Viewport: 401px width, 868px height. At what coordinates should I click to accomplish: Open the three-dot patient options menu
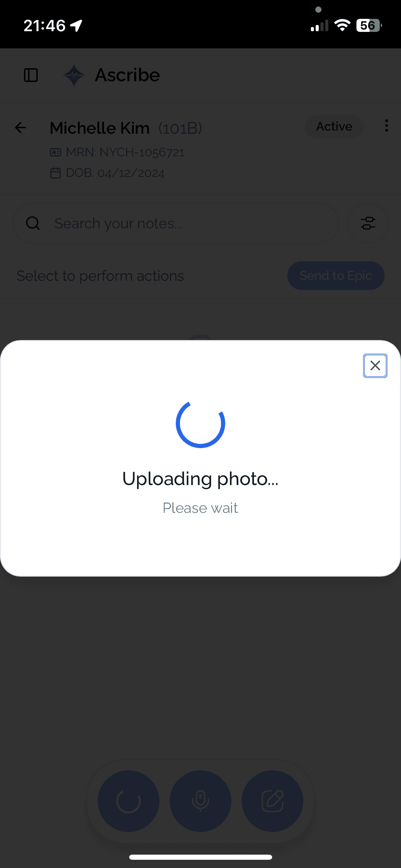(387, 126)
